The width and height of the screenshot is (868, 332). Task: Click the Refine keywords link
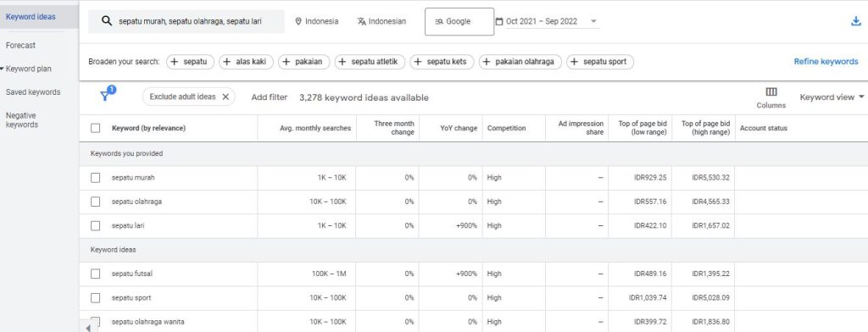pos(826,62)
